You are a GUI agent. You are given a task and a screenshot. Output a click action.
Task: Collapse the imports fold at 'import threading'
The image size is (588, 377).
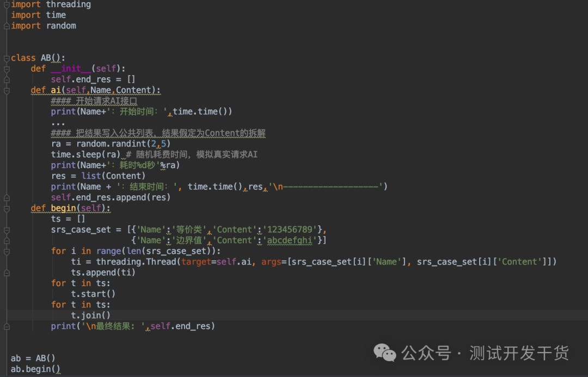7,5
